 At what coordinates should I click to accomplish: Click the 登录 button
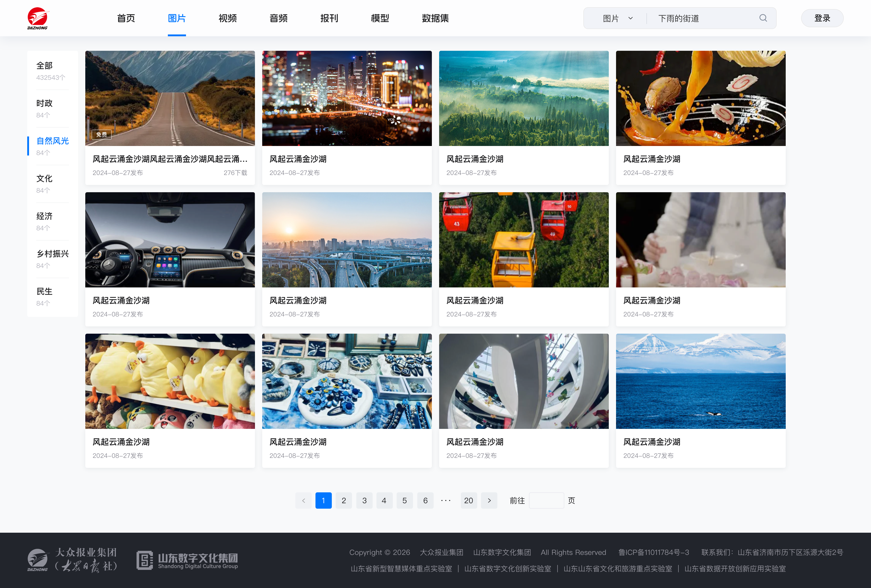822,18
